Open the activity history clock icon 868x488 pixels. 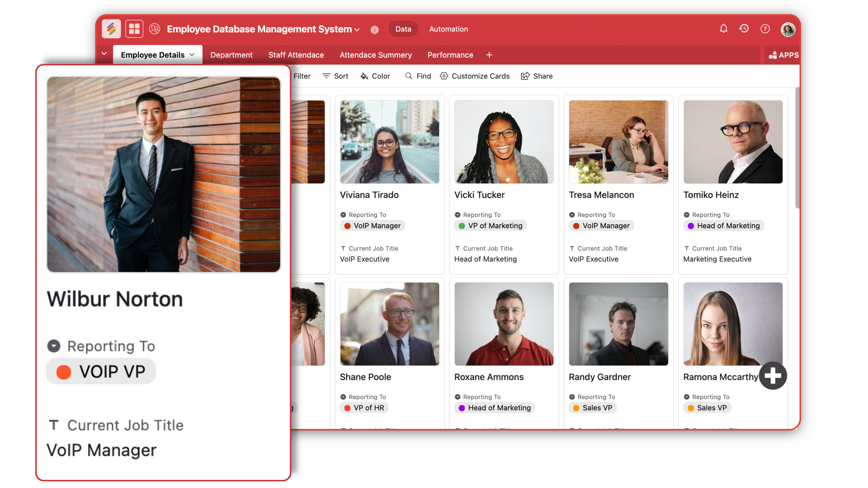pyautogui.click(x=744, y=29)
